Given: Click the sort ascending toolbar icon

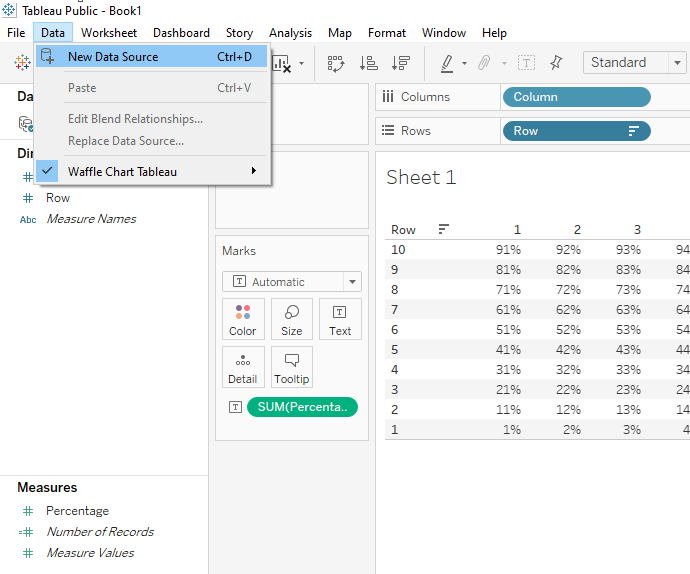Looking at the screenshot, I should coord(368,63).
